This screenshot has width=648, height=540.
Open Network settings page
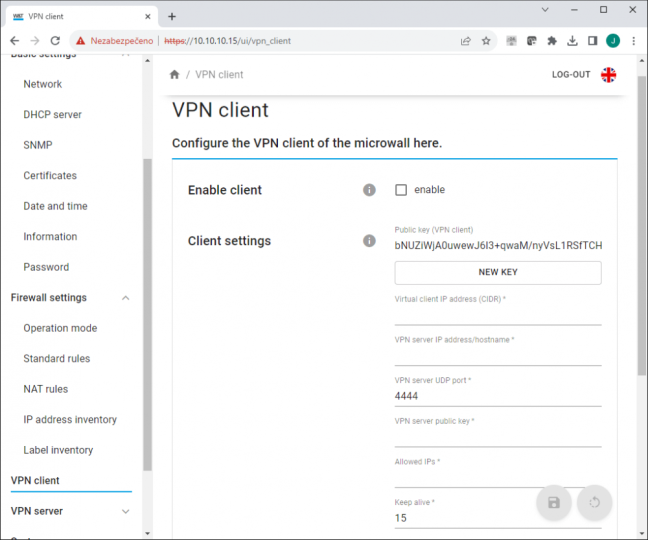click(x=43, y=84)
